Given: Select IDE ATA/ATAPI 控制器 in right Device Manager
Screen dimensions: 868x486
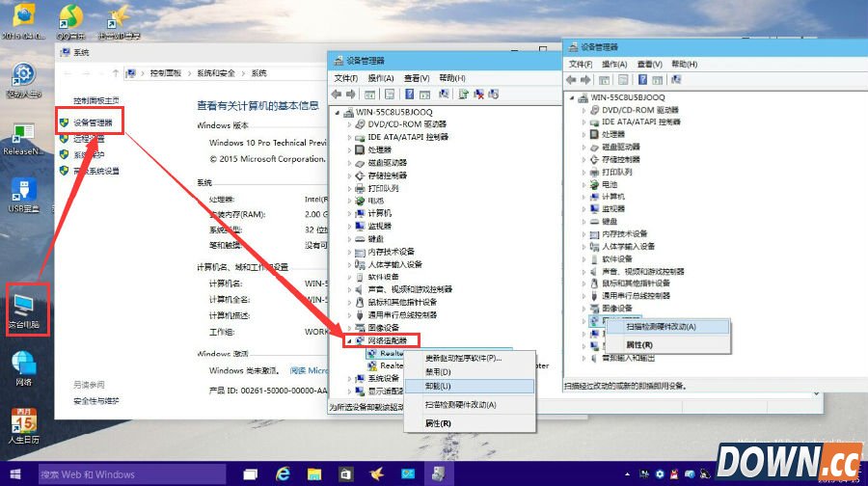Looking at the screenshot, I should click(x=641, y=121).
